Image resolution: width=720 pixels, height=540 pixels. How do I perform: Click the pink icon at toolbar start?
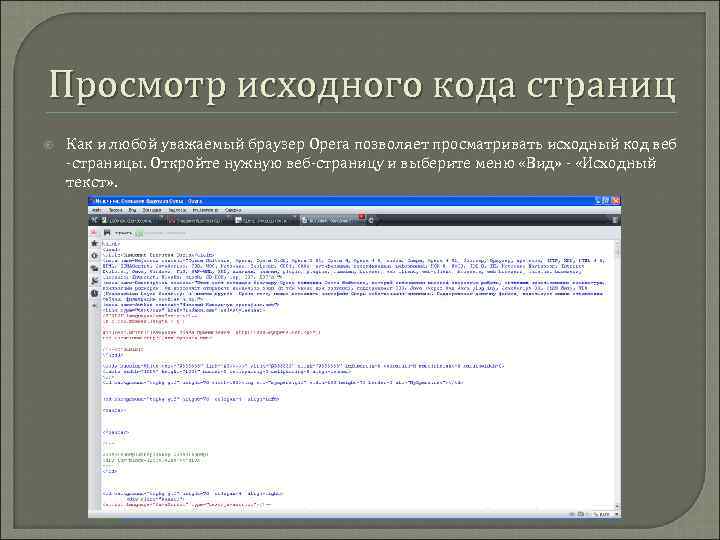[94, 232]
